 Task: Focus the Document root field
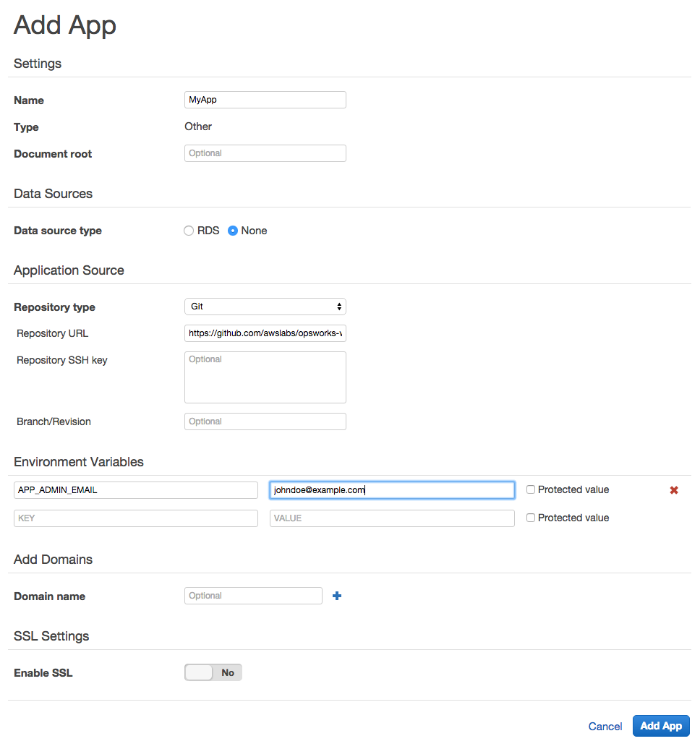coord(265,153)
